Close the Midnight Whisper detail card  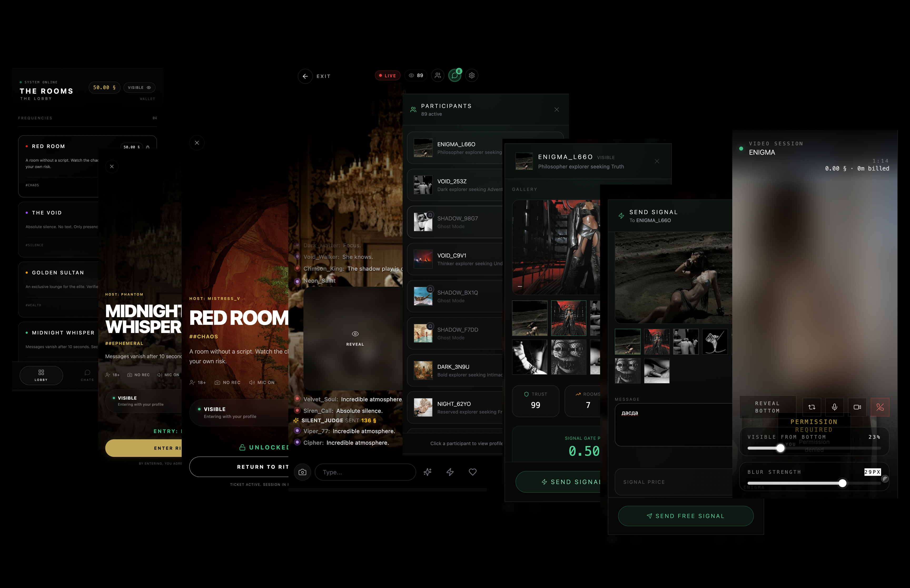point(112,166)
